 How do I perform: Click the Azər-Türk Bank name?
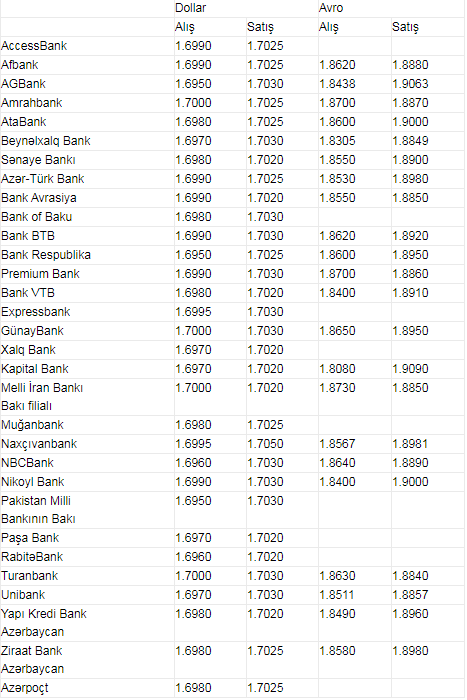42,179
